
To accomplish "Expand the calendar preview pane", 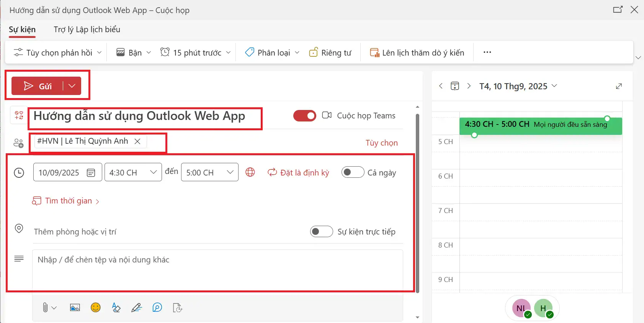I will [619, 86].
